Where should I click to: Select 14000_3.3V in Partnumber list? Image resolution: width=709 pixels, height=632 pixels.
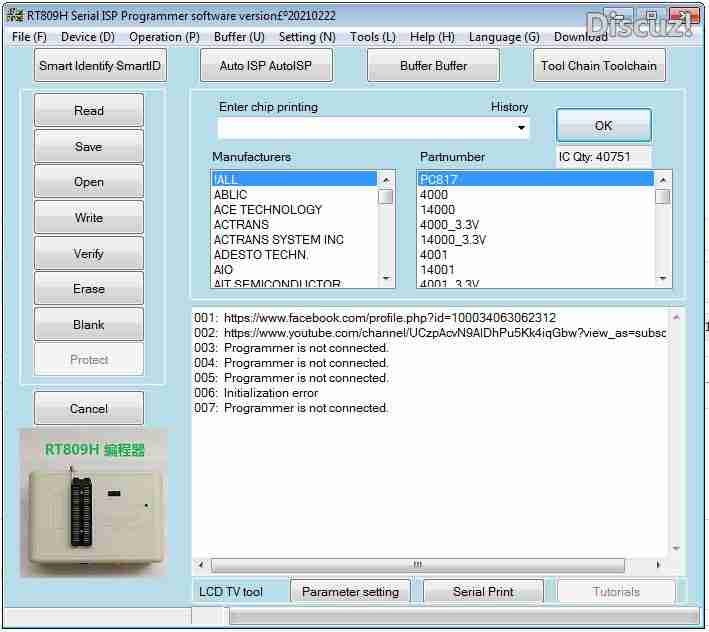click(453, 240)
